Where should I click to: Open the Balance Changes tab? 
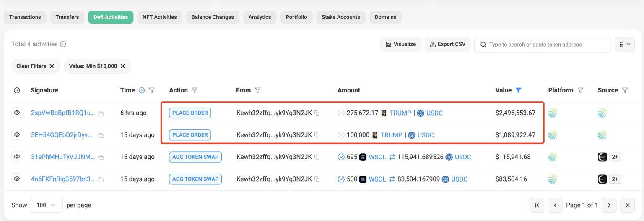point(213,17)
